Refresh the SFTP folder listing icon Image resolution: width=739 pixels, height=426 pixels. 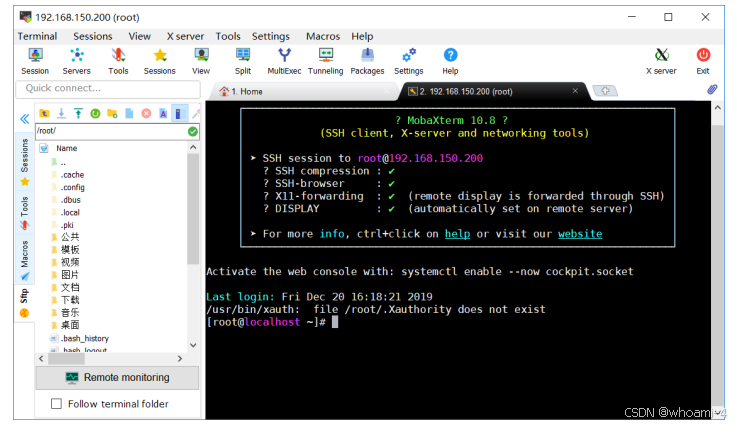coord(95,114)
